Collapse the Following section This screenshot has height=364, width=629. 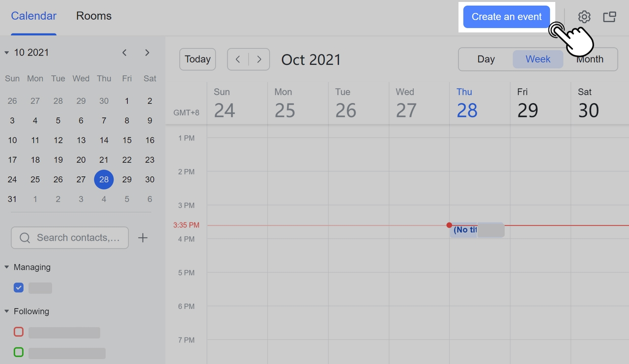click(x=7, y=311)
